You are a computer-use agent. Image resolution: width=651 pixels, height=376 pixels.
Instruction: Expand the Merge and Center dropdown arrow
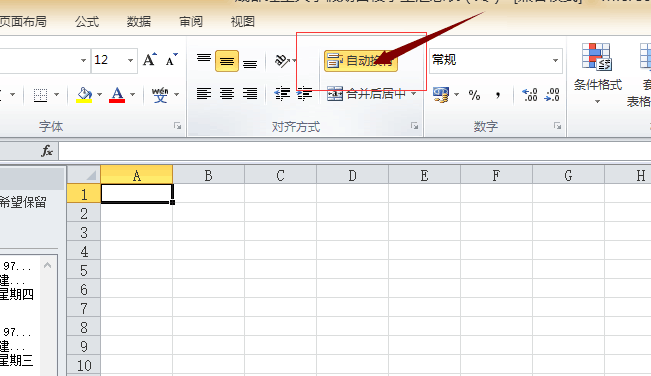pos(414,94)
